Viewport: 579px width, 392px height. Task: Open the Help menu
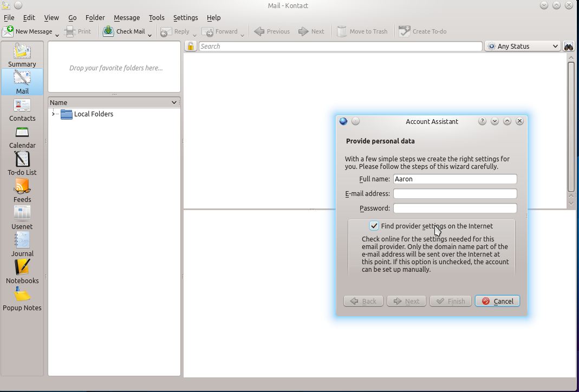[213, 18]
